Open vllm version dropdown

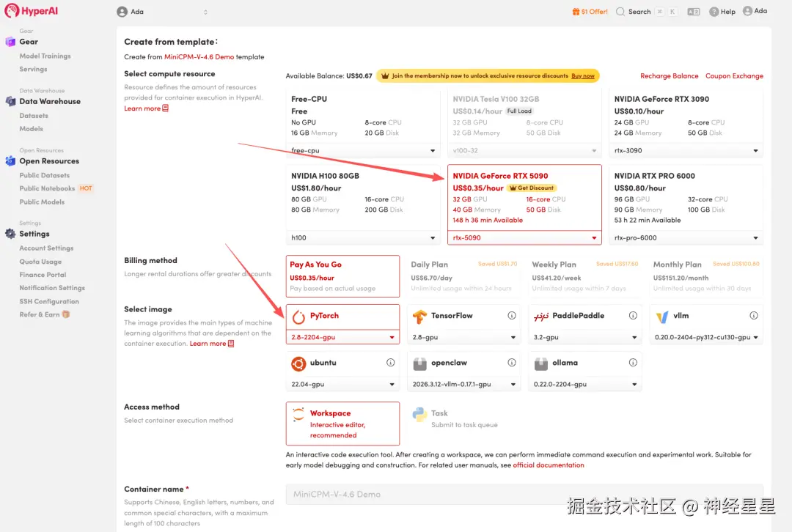coord(706,337)
